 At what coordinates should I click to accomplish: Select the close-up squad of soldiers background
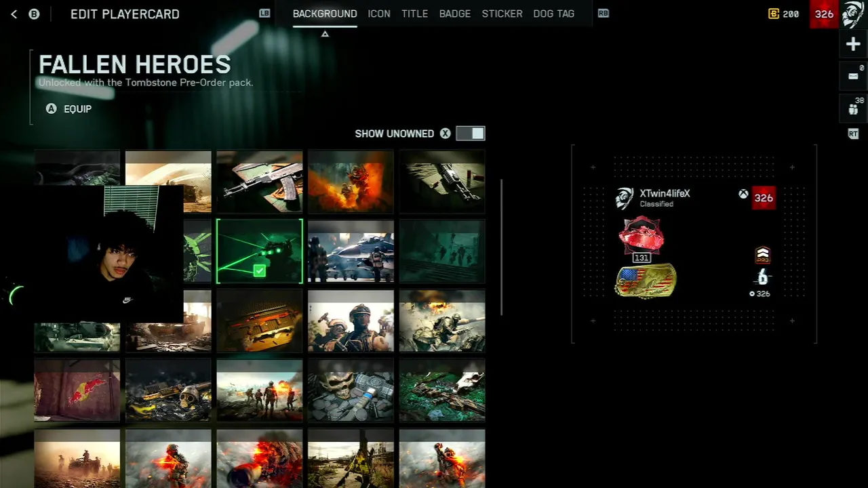click(x=351, y=321)
